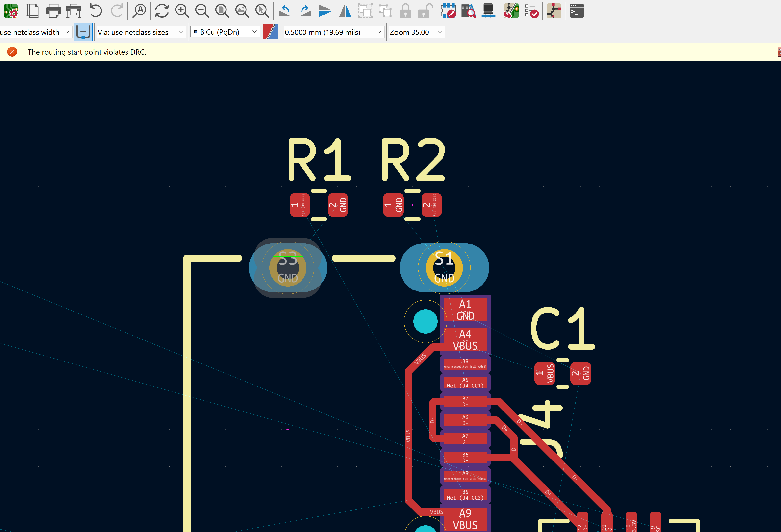
Task: Zoom to fit selected objects
Action: 262,11
